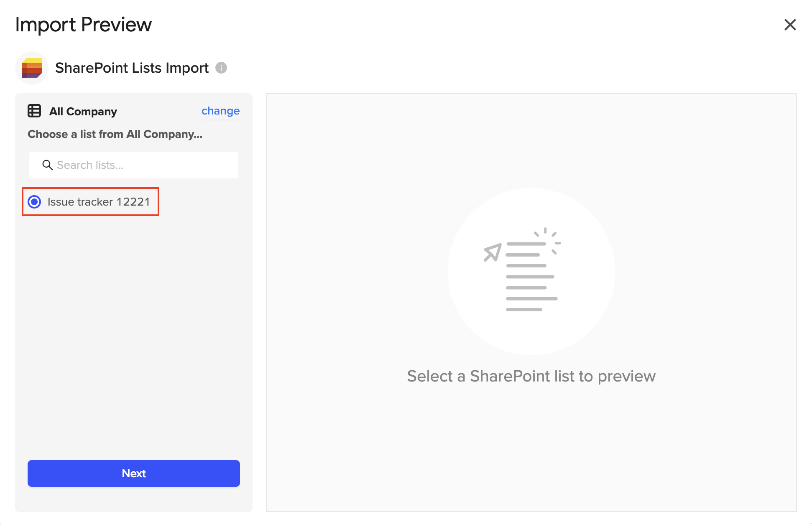Click the "change" link to switch site
Screen dimensions: 812x524
(220, 111)
